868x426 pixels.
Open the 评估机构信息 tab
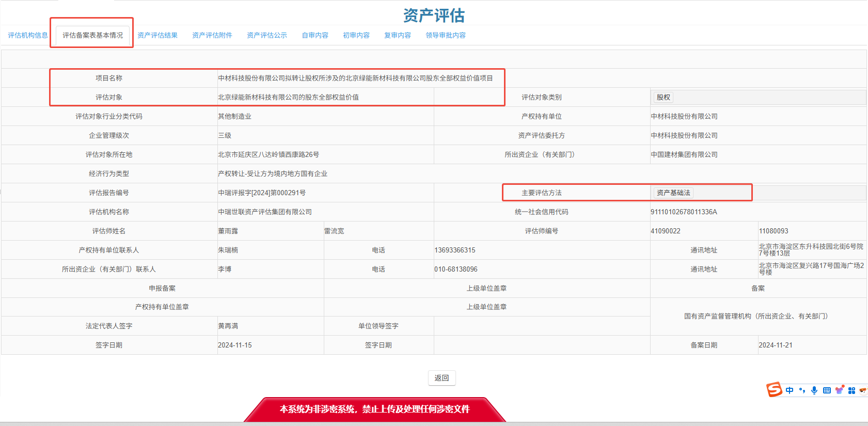pyautogui.click(x=28, y=35)
